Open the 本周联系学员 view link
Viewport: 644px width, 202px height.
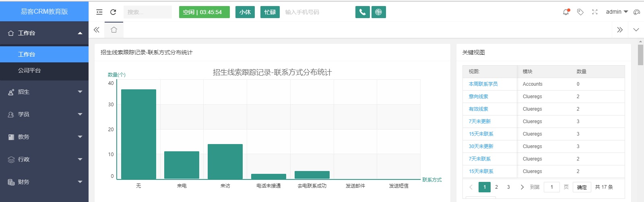tap(483, 84)
